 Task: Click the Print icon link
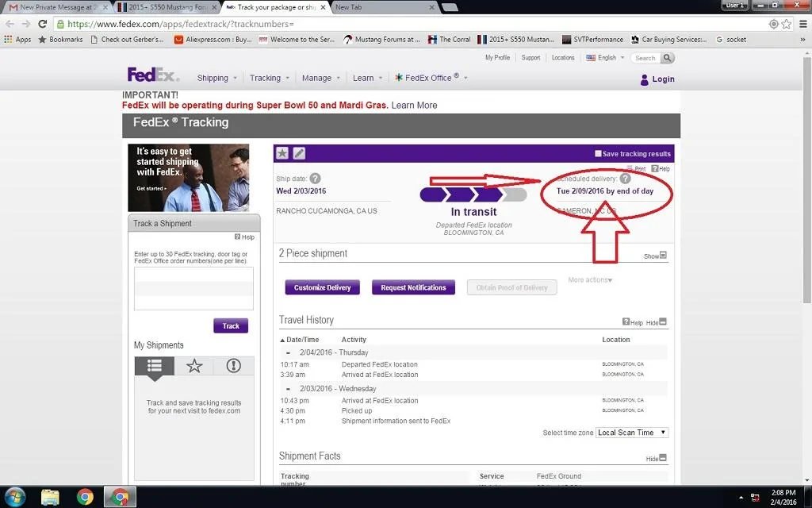tap(637, 169)
